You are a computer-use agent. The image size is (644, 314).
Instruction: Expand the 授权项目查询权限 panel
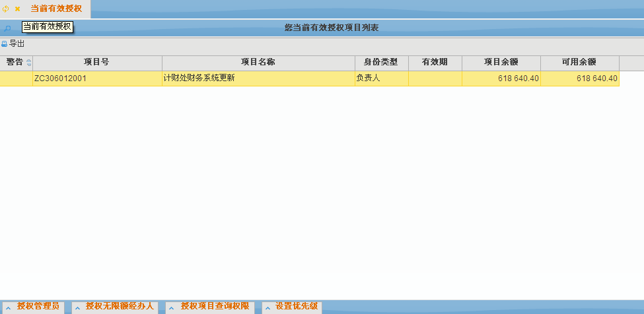click(209, 307)
